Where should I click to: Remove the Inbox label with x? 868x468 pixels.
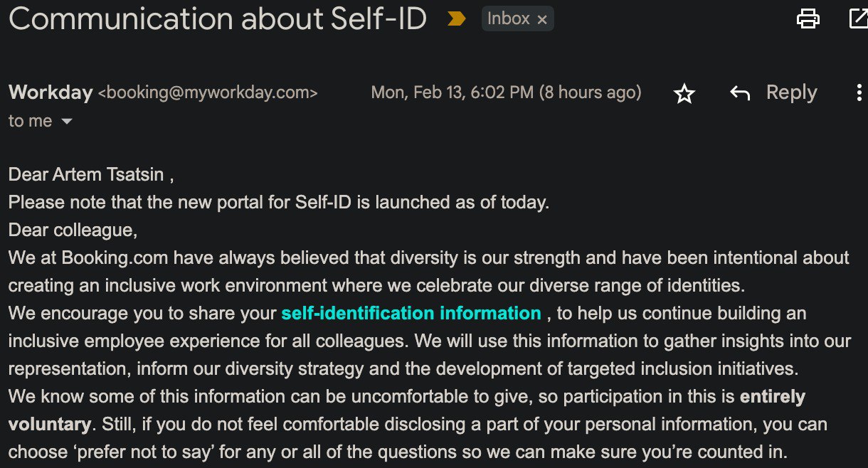coord(542,20)
